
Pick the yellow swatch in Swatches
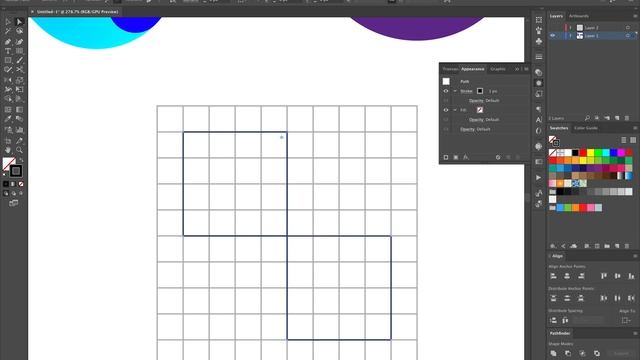point(591,153)
